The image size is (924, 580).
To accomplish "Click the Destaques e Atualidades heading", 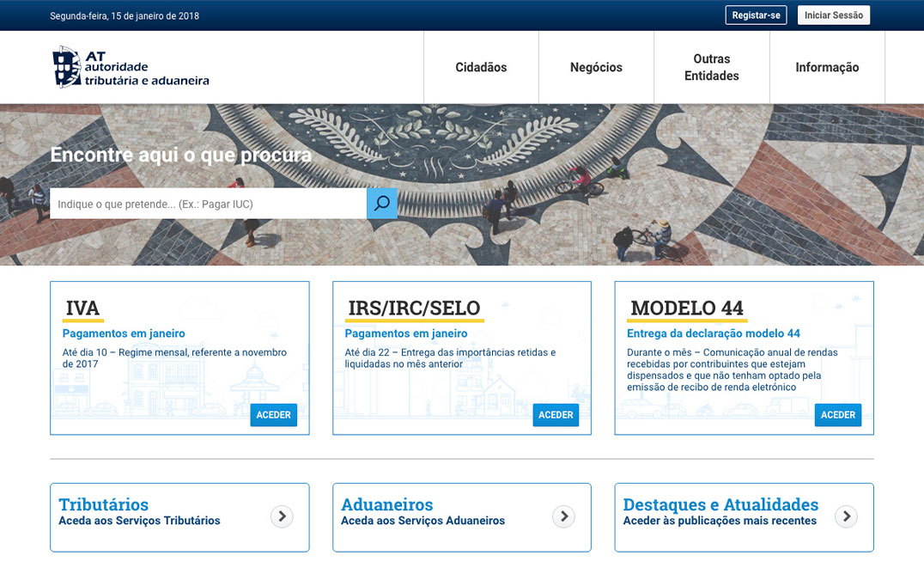I will 720,504.
